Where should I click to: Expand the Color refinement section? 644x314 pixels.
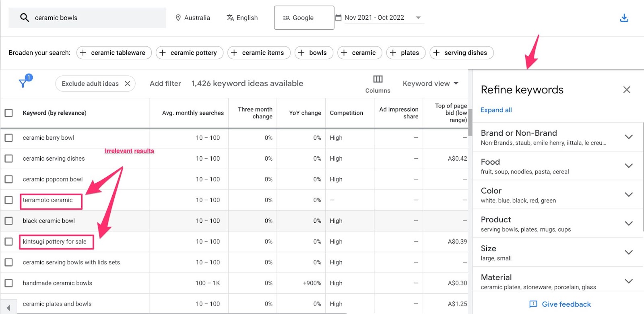[x=628, y=194]
